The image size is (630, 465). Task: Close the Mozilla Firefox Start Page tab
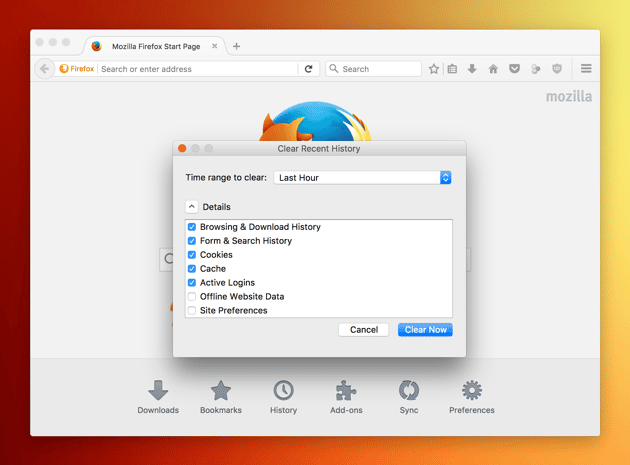point(215,46)
